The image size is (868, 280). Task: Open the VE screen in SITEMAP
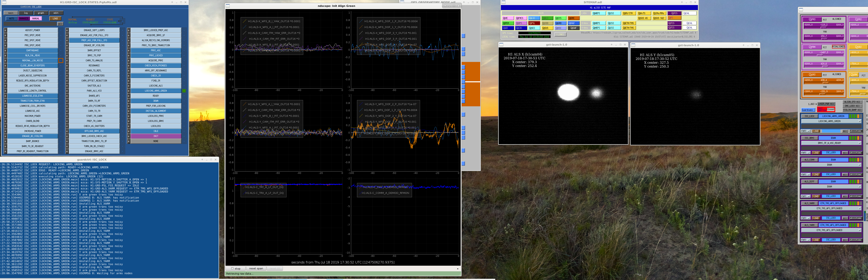coord(508,18)
